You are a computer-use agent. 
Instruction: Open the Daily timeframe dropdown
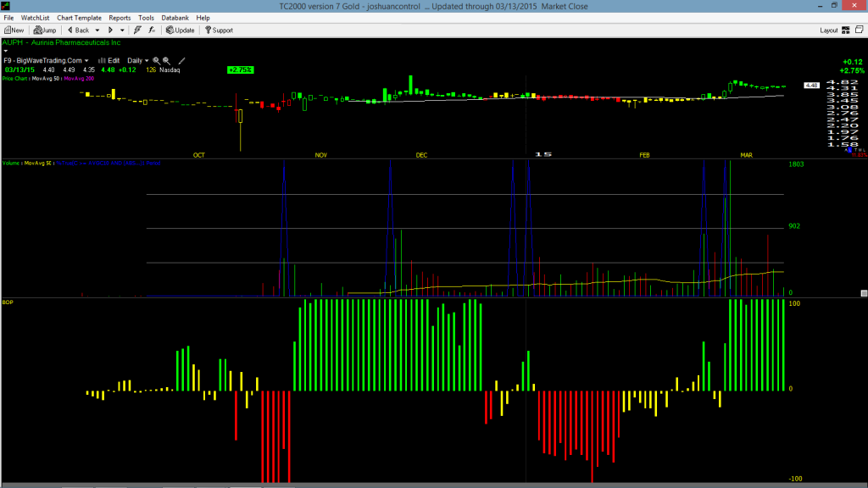point(138,61)
